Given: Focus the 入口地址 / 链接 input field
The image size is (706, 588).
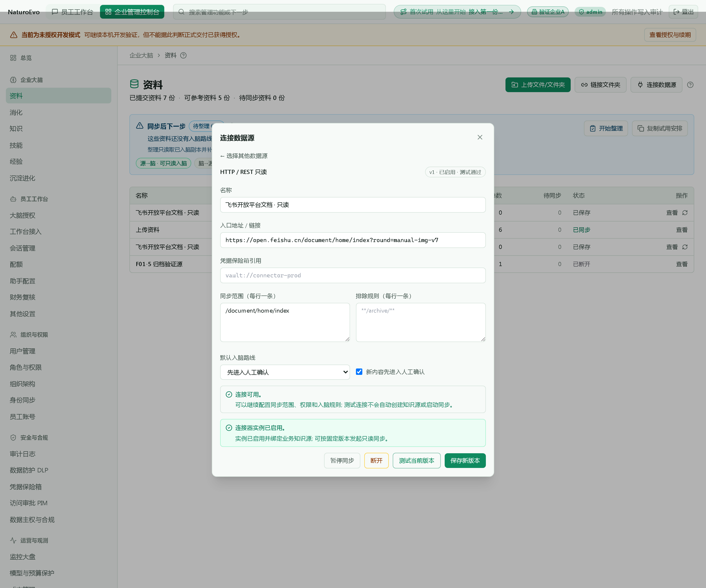Looking at the screenshot, I should coord(353,240).
